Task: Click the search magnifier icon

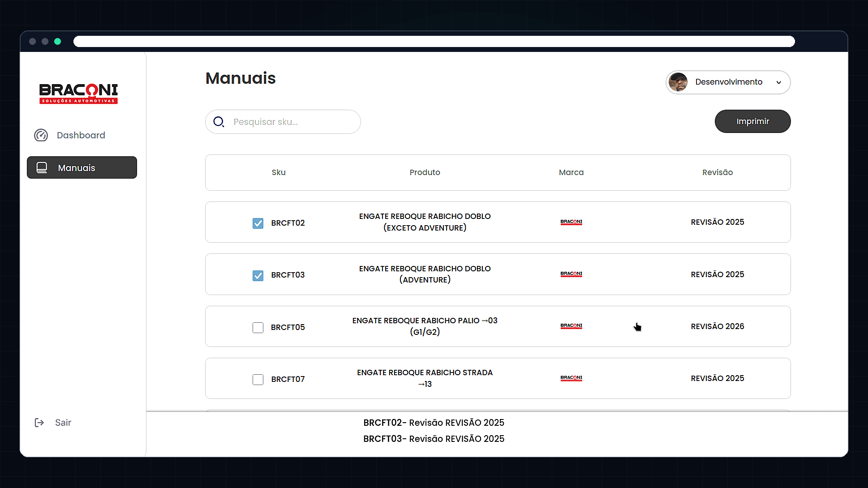Action: [219, 122]
